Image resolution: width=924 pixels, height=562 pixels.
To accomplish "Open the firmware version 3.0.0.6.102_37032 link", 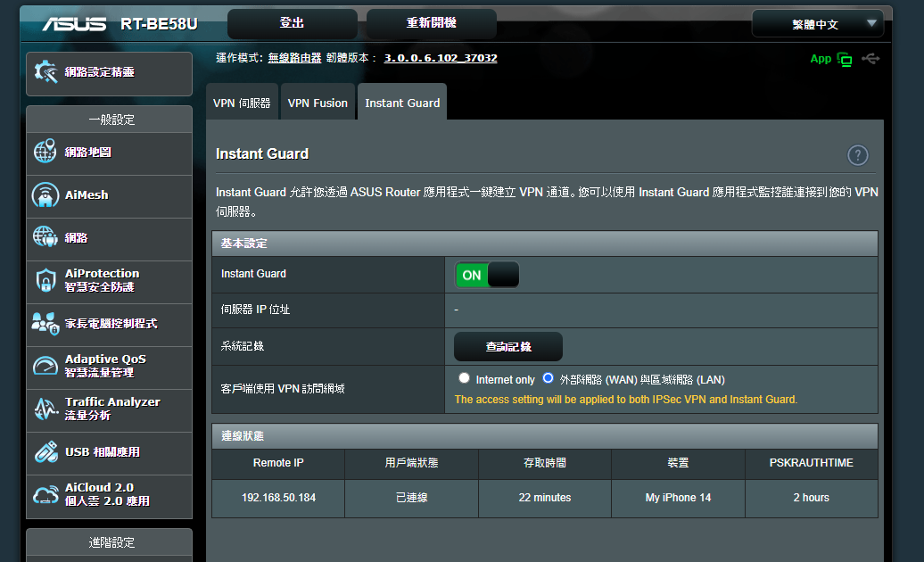I will point(441,58).
